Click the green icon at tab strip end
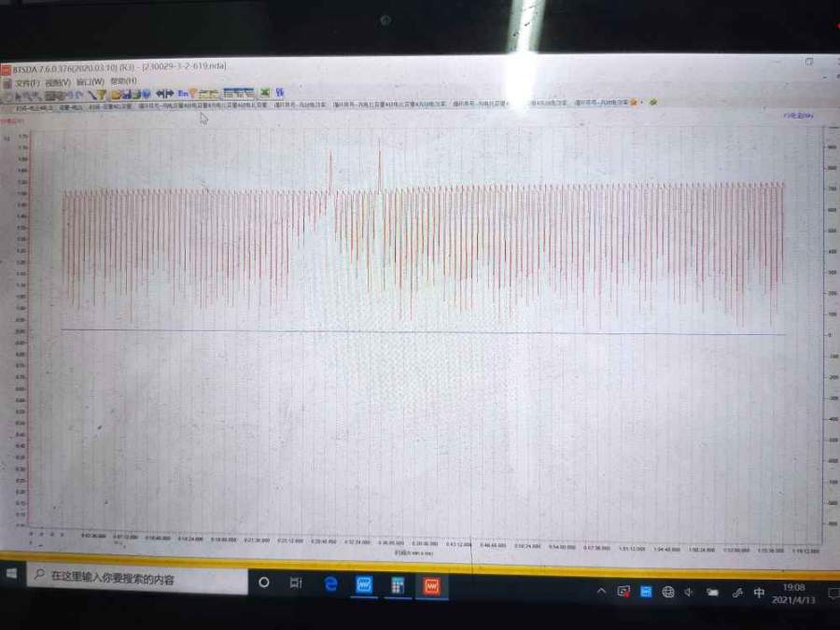Image resolution: width=840 pixels, height=630 pixels. pyautogui.click(x=653, y=103)
